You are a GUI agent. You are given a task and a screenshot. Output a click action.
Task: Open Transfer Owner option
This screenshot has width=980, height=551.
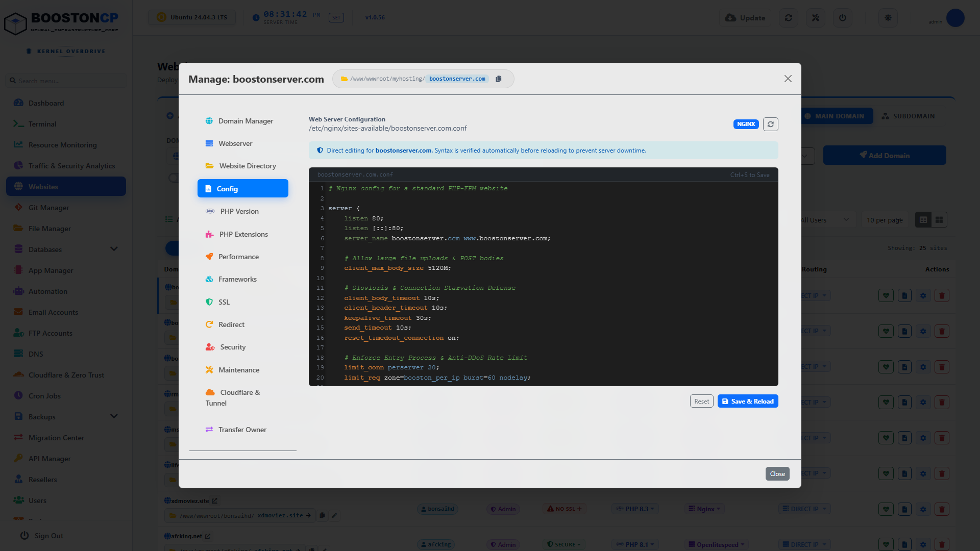[x=243, y=430]
